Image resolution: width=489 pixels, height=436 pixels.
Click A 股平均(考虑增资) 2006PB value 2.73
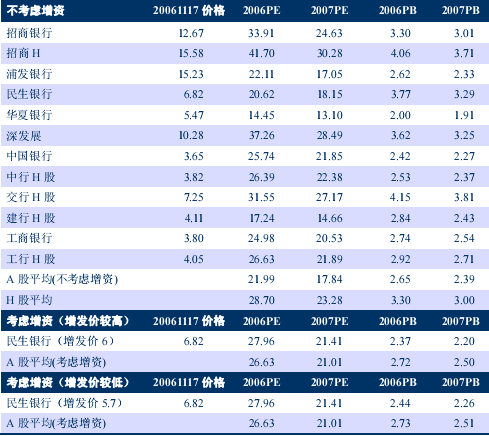400,423
